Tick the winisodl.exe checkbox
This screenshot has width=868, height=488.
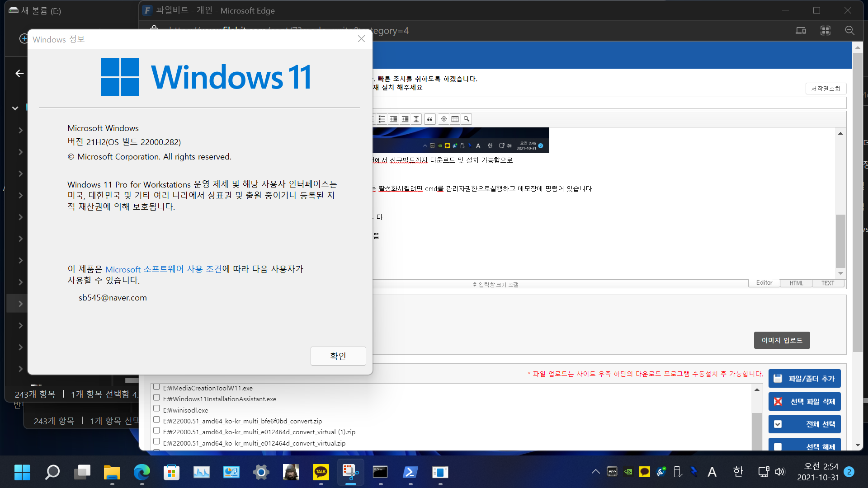pyautogui.click(x=156, y=408)
